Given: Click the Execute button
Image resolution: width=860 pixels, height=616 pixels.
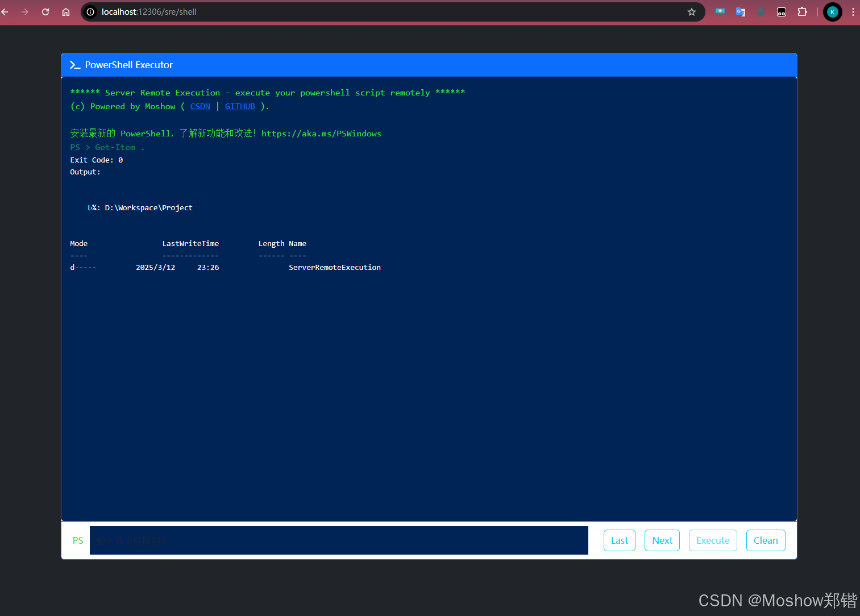Looking at the screenshot, I should (713, 540).
